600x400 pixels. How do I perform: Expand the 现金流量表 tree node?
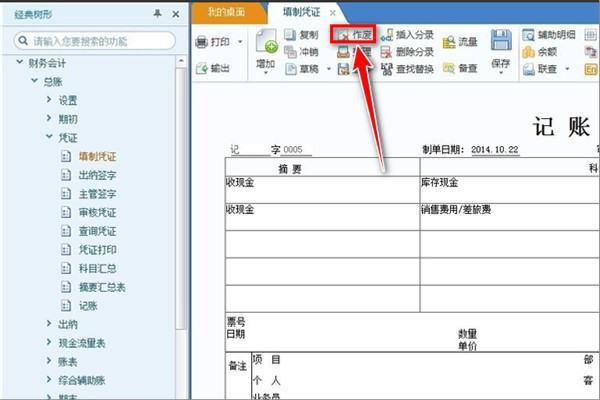(x=49, y=342)
